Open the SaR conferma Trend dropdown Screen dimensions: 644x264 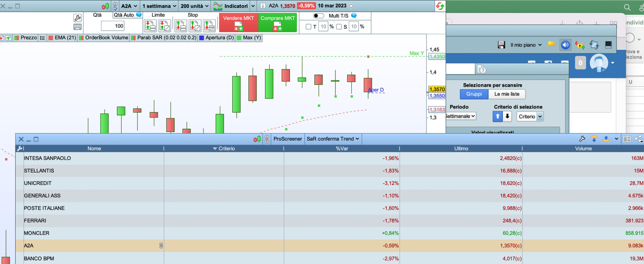333,139
